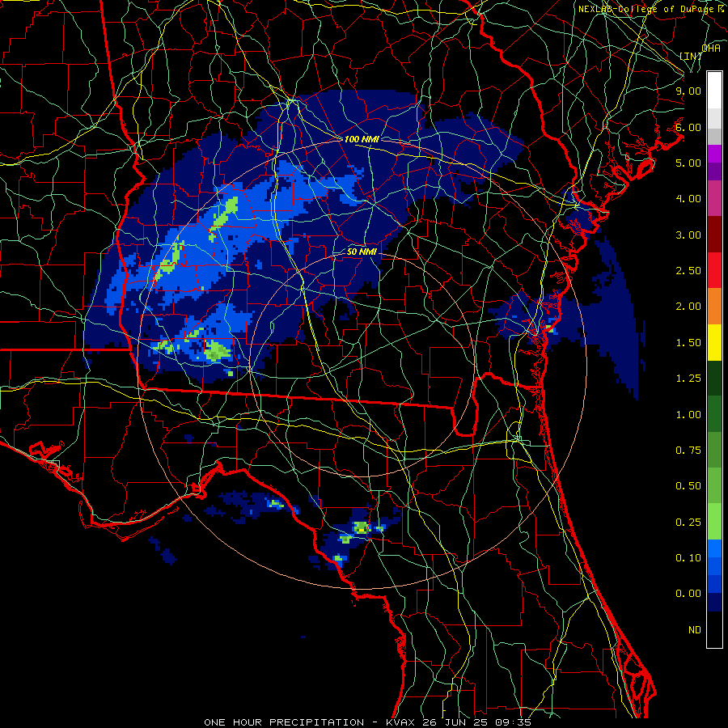Click the "OHA" product label
728x728 pixels.
tap(711, 48)
